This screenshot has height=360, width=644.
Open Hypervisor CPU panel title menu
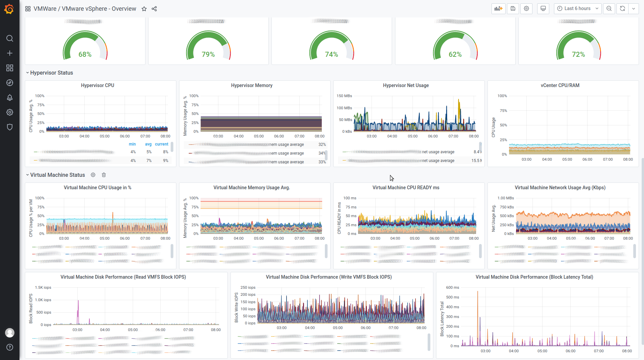click(x=97, y=85)
